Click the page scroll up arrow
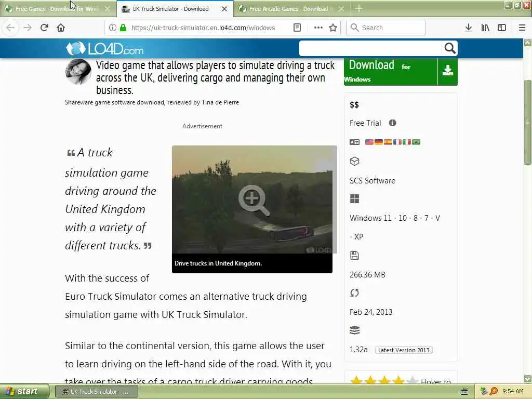532x399 pixels. point(528,43)
